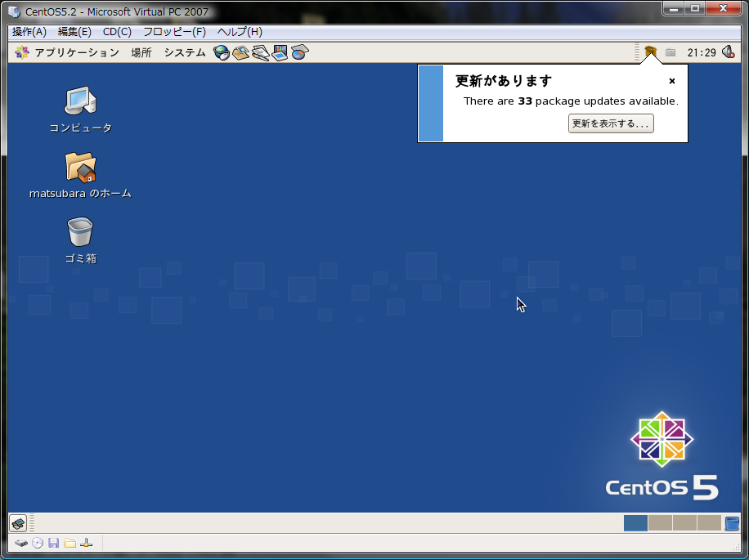Open the 場所 menu

[141, 52]
